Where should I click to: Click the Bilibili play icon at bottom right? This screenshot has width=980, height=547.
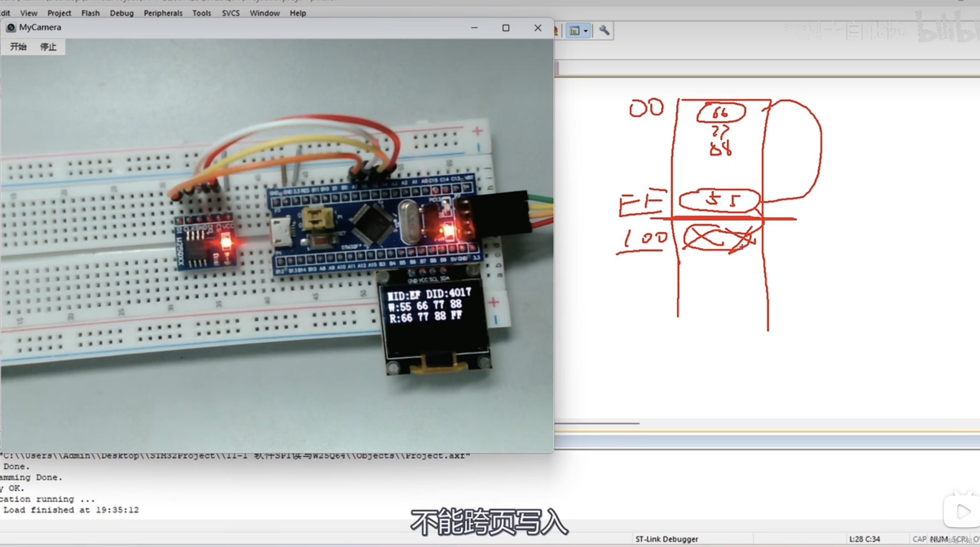point(962,511)
